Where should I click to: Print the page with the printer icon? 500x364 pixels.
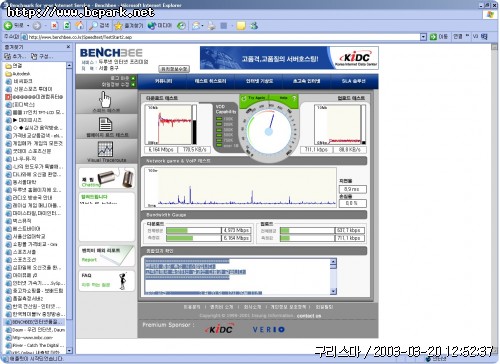211,26
